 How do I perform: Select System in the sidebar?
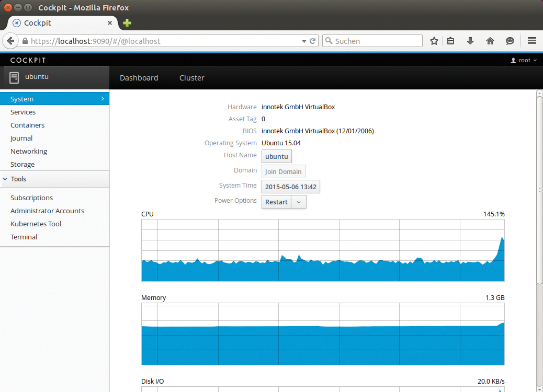click(55, 99)
